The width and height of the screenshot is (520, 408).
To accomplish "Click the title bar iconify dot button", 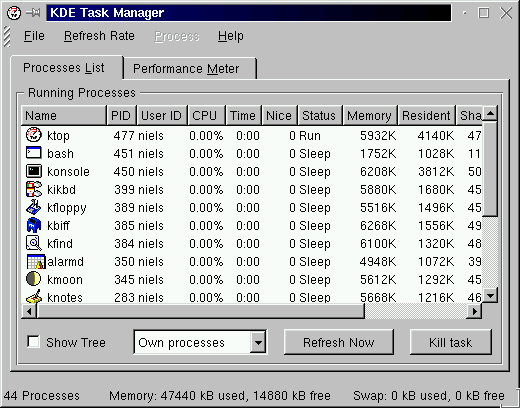I will (x=464, y=13).
